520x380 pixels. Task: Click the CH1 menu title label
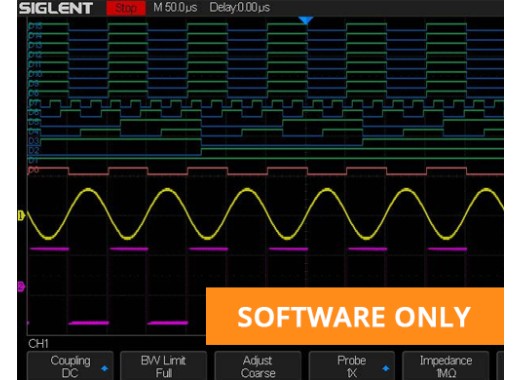click(38, 343)
